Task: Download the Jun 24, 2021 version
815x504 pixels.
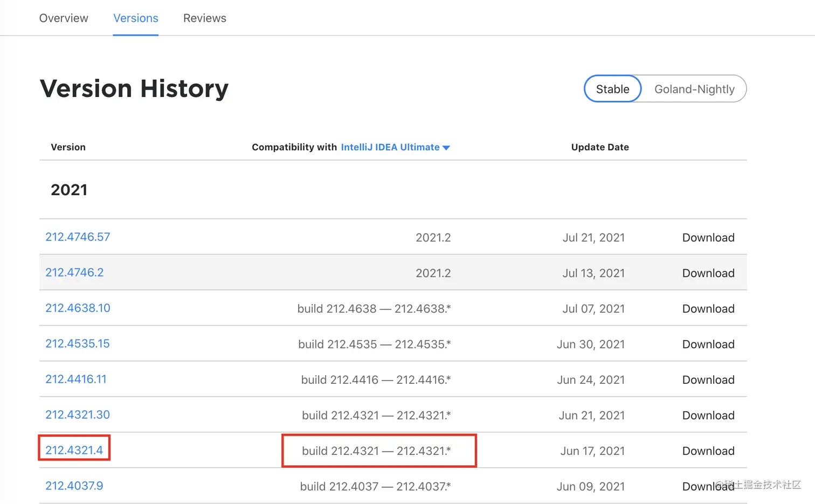Action: pos(708,380)
